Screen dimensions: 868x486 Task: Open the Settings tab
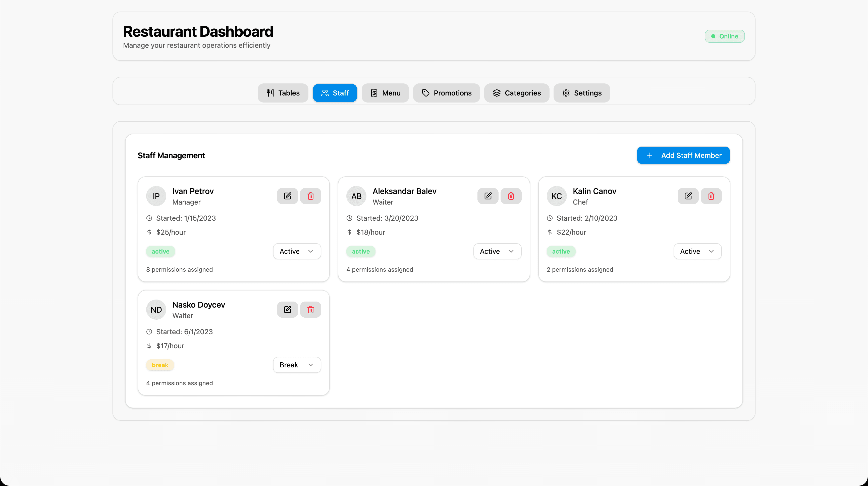[582, 93]
